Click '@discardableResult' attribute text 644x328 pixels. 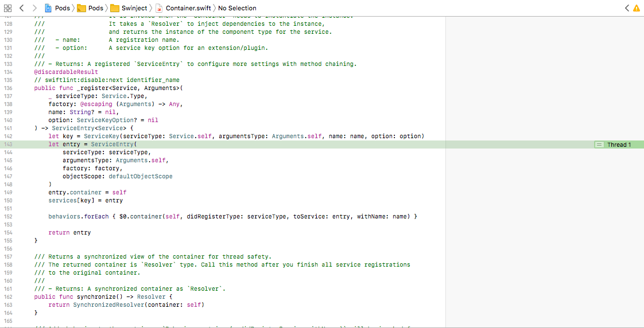66,72
